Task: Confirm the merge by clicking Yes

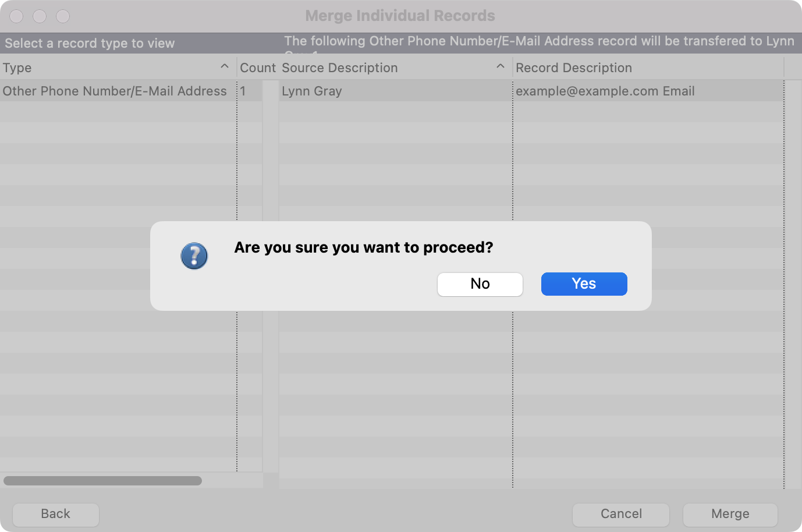Action: click(x=584, y=284)
